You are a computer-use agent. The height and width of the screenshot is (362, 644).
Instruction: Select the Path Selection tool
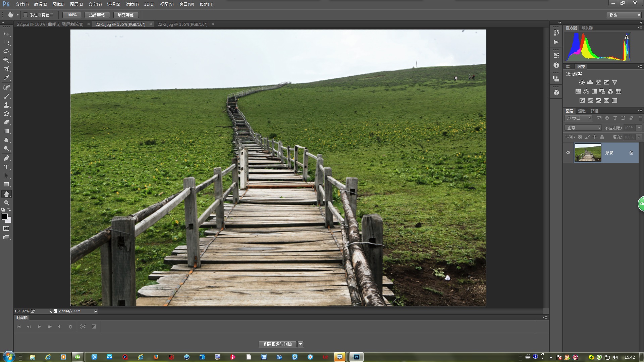coord(6,176)
